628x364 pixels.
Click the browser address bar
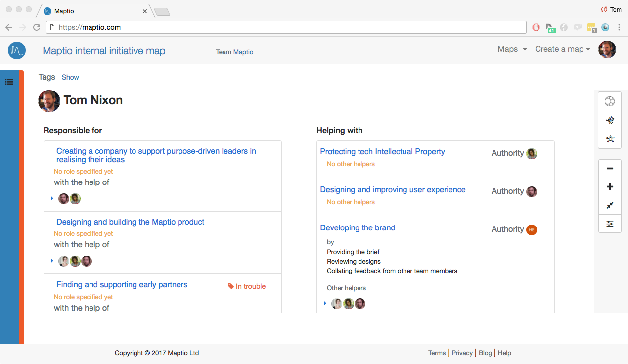(x=287, y=27)
